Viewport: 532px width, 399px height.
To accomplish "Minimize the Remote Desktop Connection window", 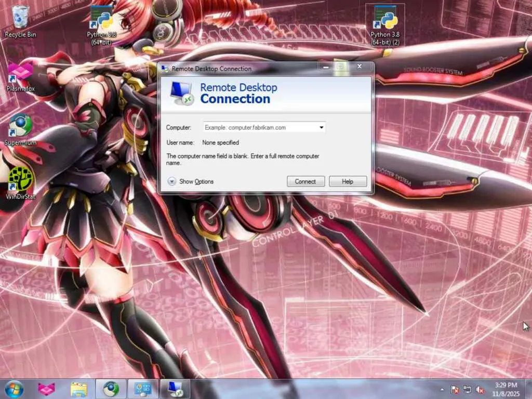I will 326,67.
